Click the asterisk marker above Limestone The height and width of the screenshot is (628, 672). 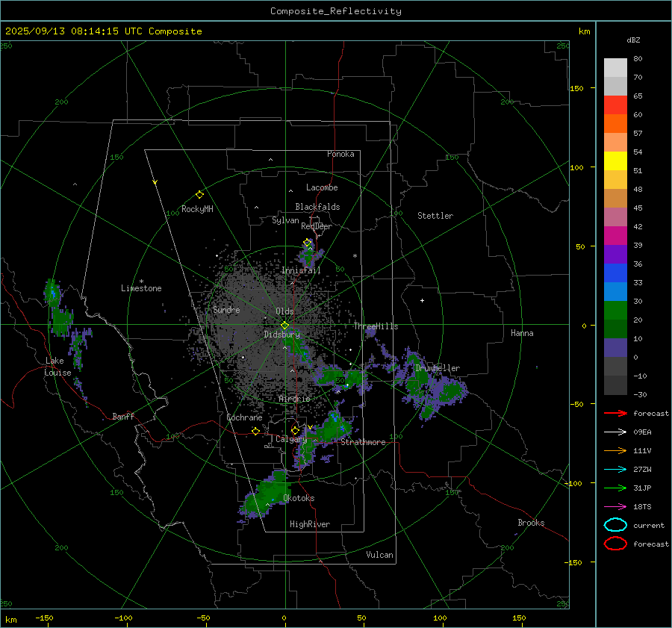point(141,282)
